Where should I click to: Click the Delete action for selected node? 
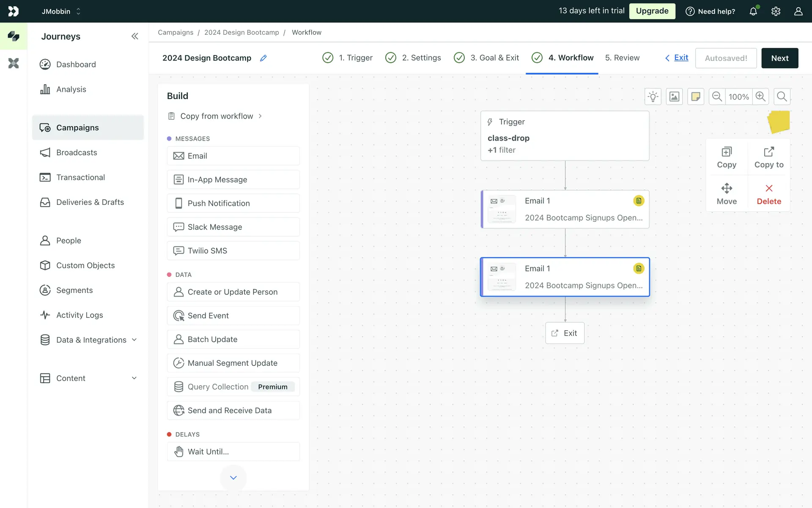click(768, 194)
